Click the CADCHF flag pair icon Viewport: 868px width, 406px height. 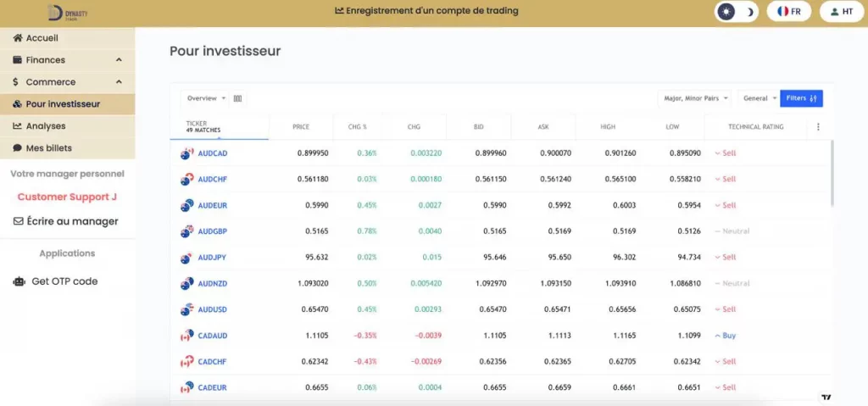[187, 362]
